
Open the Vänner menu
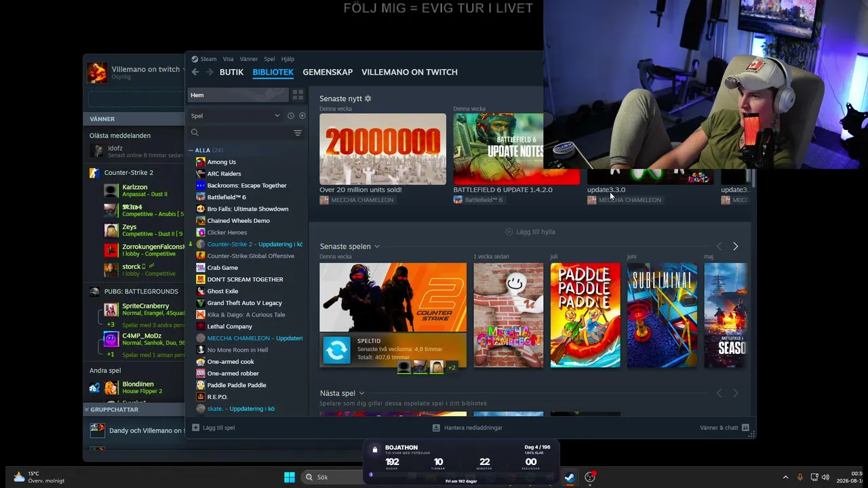249,59
